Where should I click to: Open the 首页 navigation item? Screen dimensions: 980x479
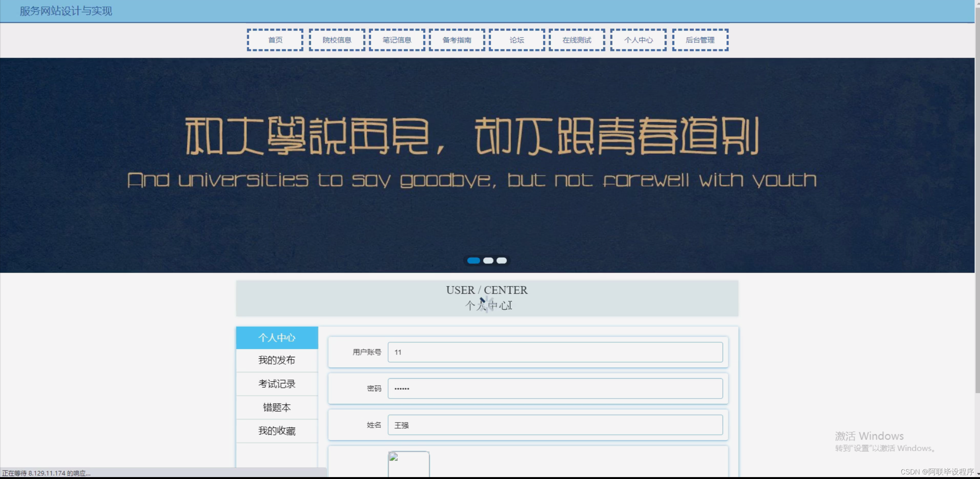274,39
